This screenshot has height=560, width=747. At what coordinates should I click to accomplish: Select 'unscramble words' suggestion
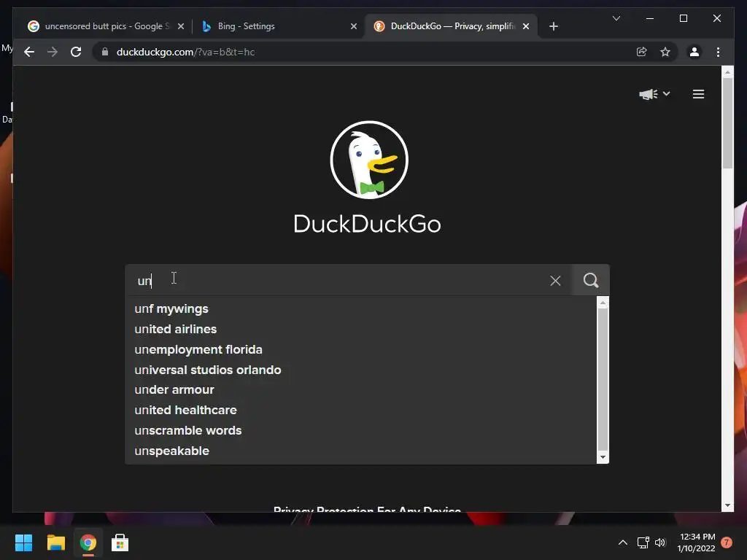187,430
